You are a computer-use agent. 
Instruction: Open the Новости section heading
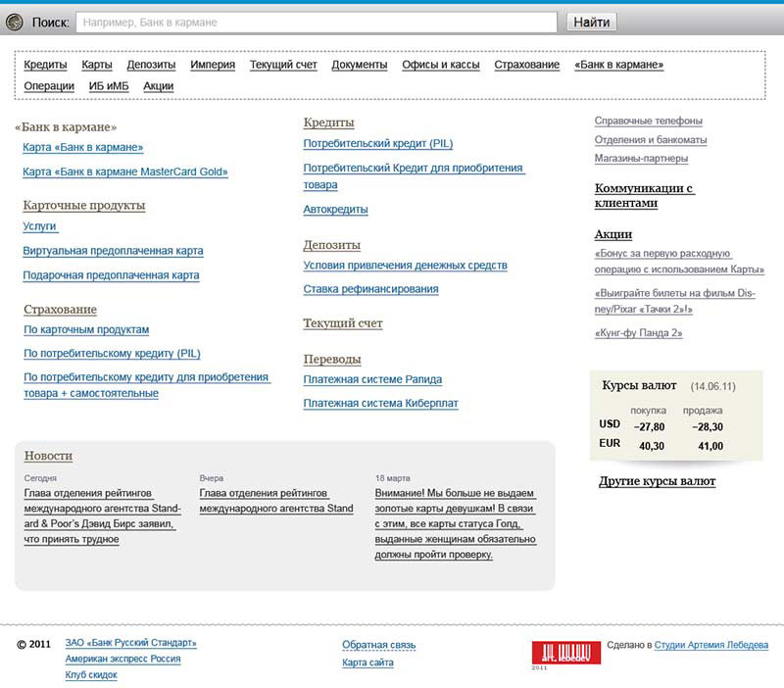point(48,456)
